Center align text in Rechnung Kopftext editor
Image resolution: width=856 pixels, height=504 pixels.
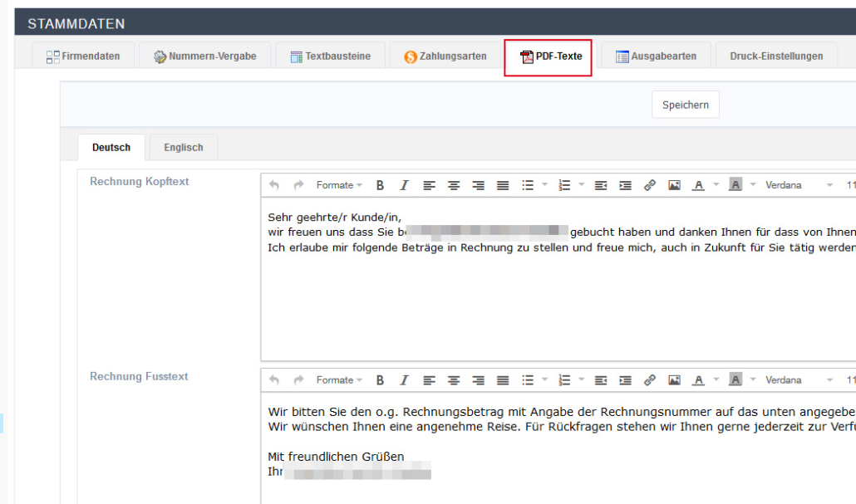pos(454,185)
